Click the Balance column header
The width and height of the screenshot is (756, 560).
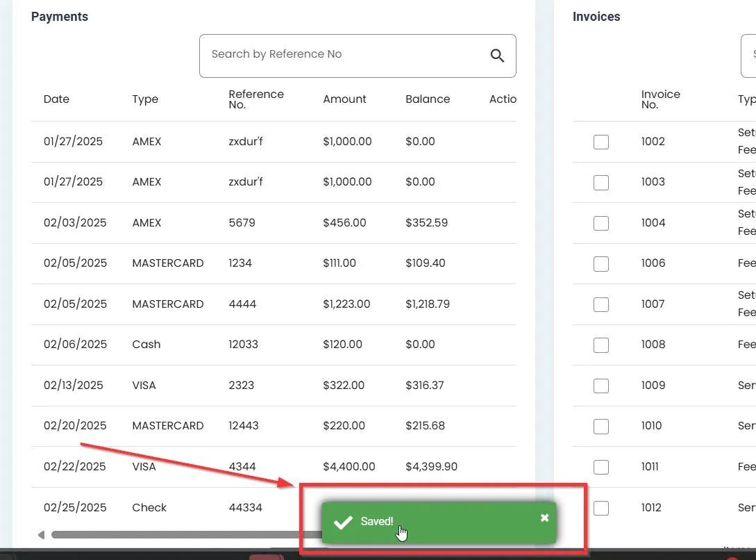pyautogui.click(x=428, y=99)
